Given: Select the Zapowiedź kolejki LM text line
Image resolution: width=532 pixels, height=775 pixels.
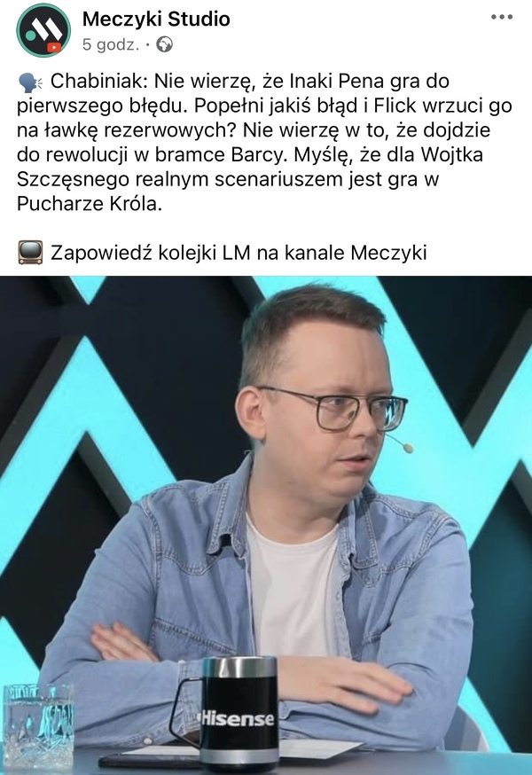Looking at the screenshot, I should pos(239,253).
